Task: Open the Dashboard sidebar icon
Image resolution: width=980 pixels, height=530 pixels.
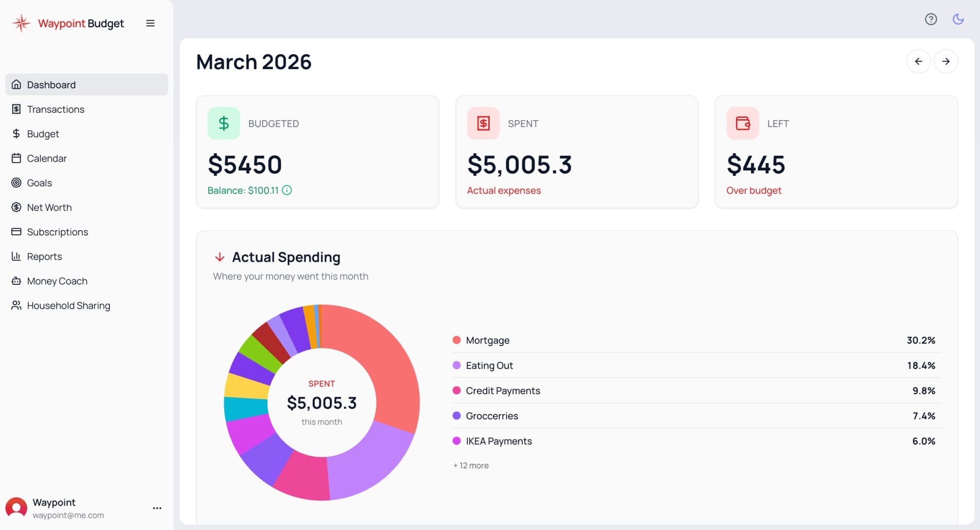Action: (x=16, y=84)
